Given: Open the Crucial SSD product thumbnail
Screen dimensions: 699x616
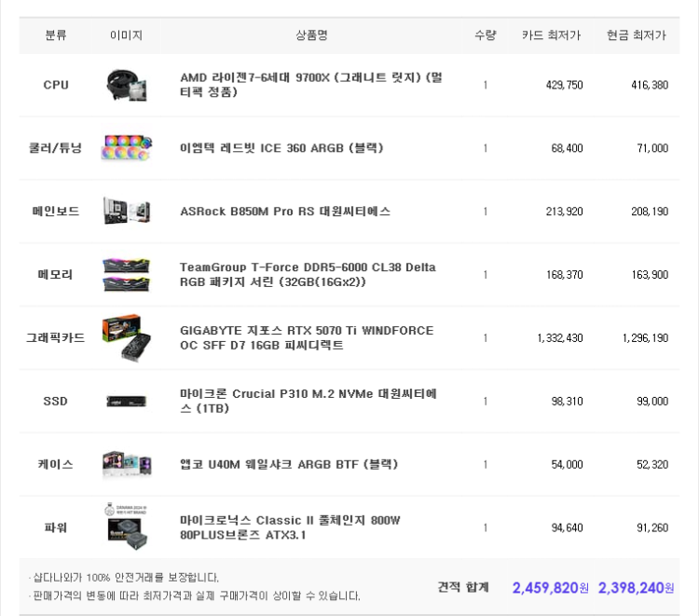Looking at the screenshot, I should pos(126,401).
